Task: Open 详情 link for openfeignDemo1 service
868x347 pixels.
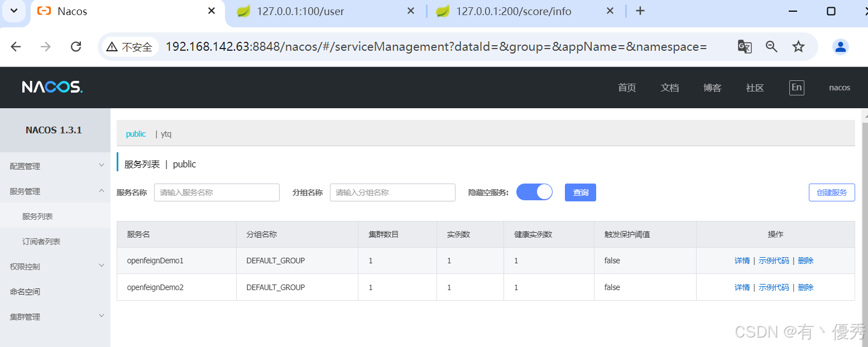Action: coord(742,260)
